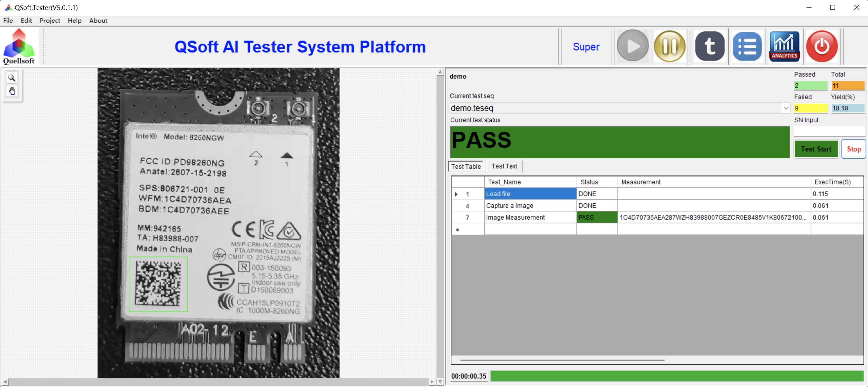The image size is (868, 387).
Task: Click the dark 't' toolbar icon
Action: pos(710,46)
